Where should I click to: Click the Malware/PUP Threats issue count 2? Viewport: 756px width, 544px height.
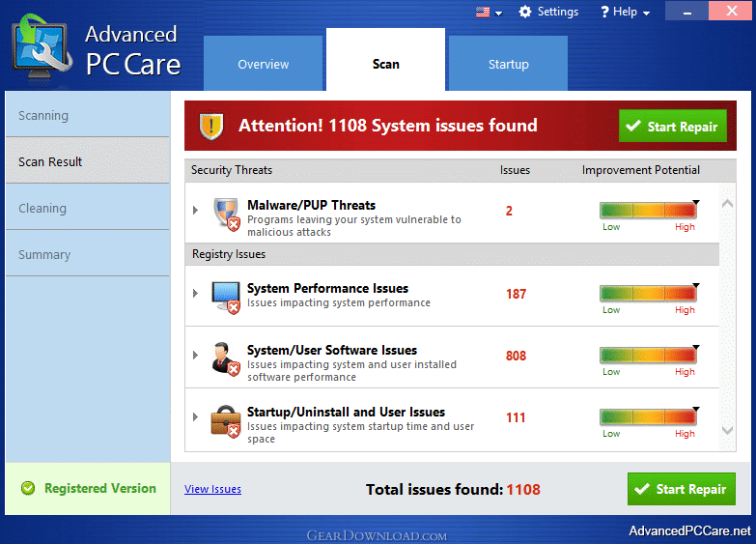coord(509,211)
